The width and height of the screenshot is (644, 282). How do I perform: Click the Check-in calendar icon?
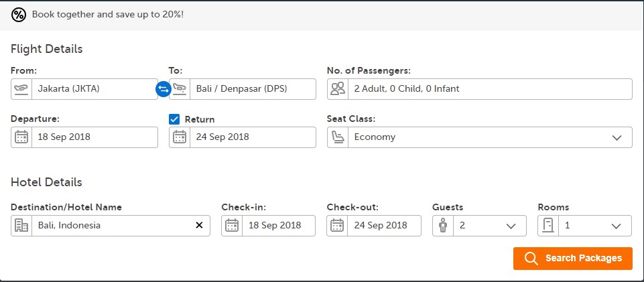click(232, 225)
